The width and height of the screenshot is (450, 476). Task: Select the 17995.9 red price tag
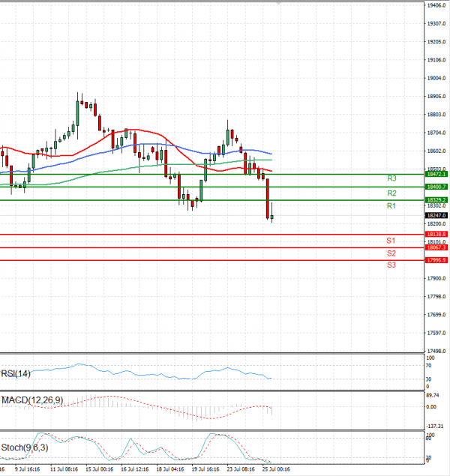click(x=436, y=260)
